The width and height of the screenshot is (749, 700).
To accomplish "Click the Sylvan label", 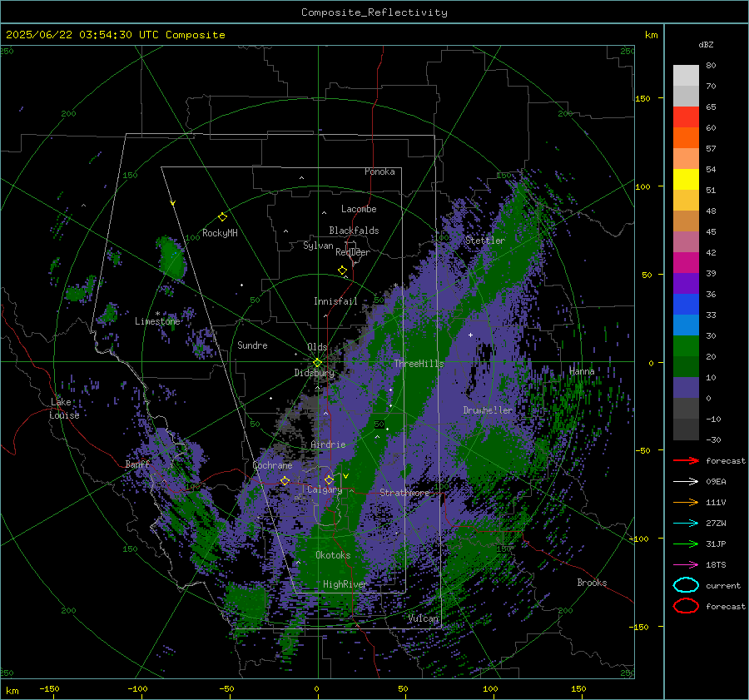I will 318,246.
